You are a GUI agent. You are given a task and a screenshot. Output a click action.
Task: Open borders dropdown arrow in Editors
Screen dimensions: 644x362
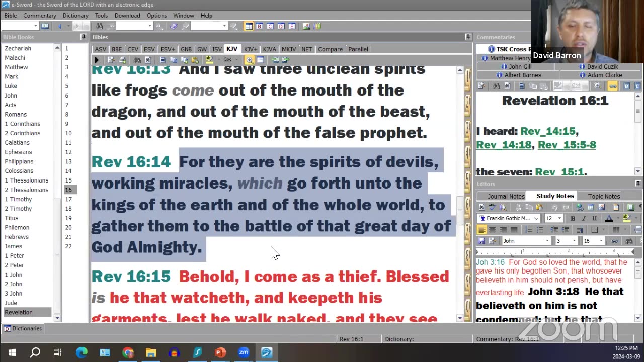tap(603, 230)
